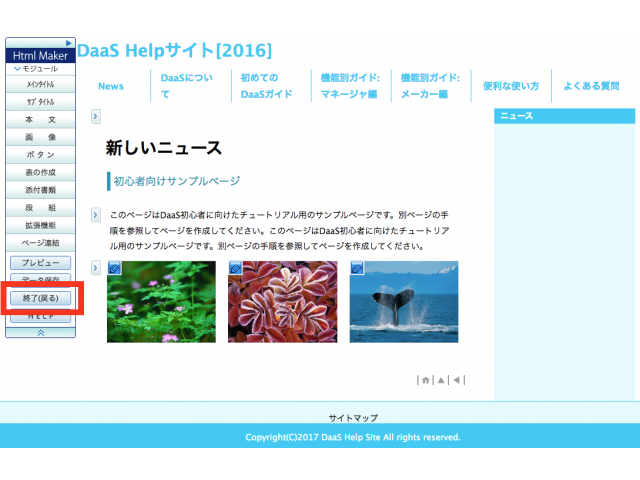The height and width of the screenshot is (480, 640).
Task: Click the home icon in page navigation
Action: 426,380
